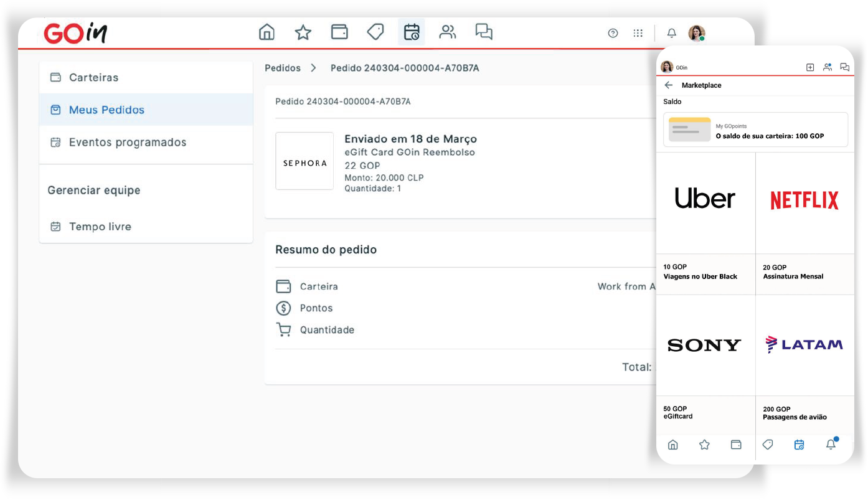The height and width of the screenshot is (500, 868).
Task: Tap 'Viagens no Uber Black' label
Action: click(x=700, y=276)
